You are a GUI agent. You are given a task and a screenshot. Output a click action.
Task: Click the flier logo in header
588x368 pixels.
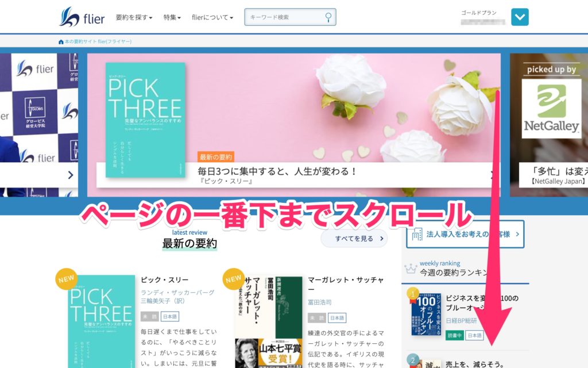82,17
